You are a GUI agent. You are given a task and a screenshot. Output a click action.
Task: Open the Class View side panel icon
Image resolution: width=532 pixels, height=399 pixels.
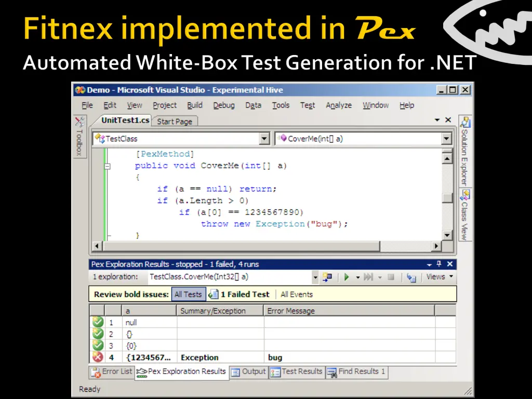click(465, 195)
